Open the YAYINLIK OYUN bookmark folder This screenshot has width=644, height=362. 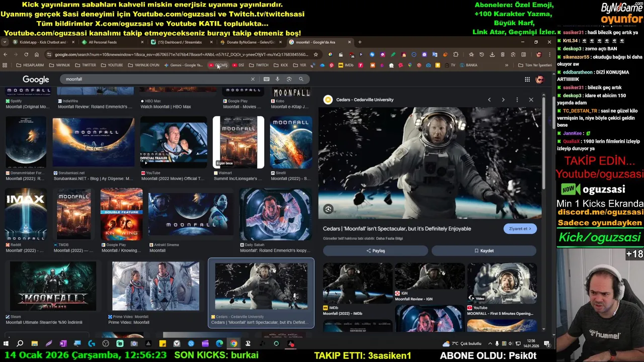pos(143,65)
